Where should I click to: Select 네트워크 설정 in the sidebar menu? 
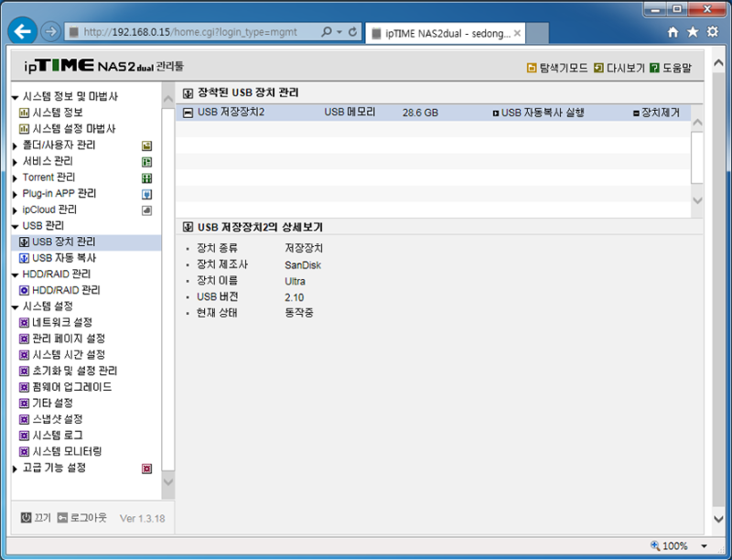[x=59, y=322]
